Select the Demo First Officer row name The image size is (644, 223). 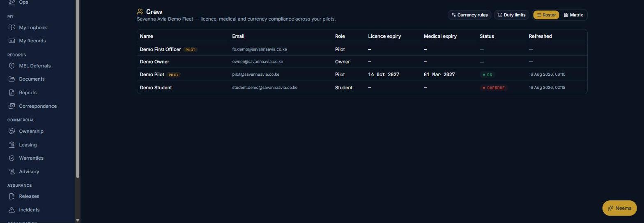tap(160, 49)
